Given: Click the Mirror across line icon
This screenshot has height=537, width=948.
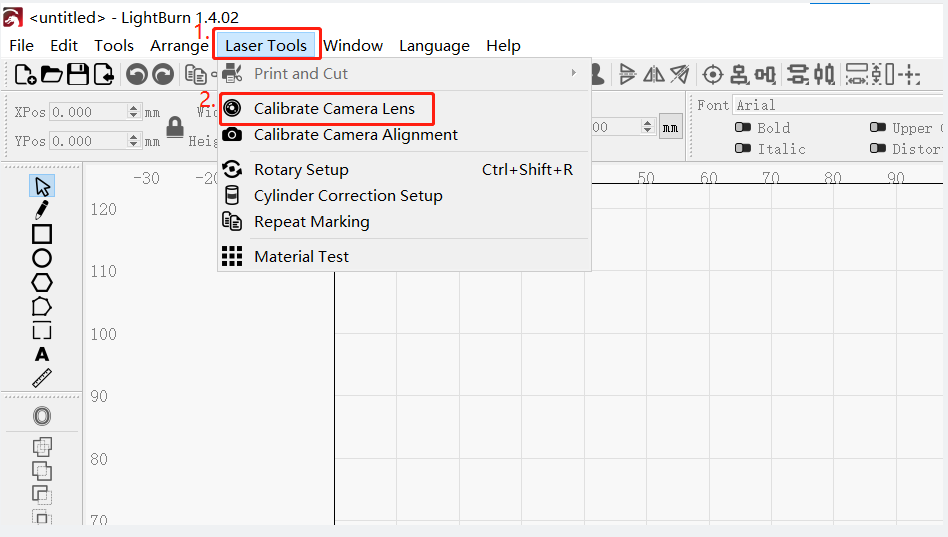Looking at the screenshot, I should 680,74.
